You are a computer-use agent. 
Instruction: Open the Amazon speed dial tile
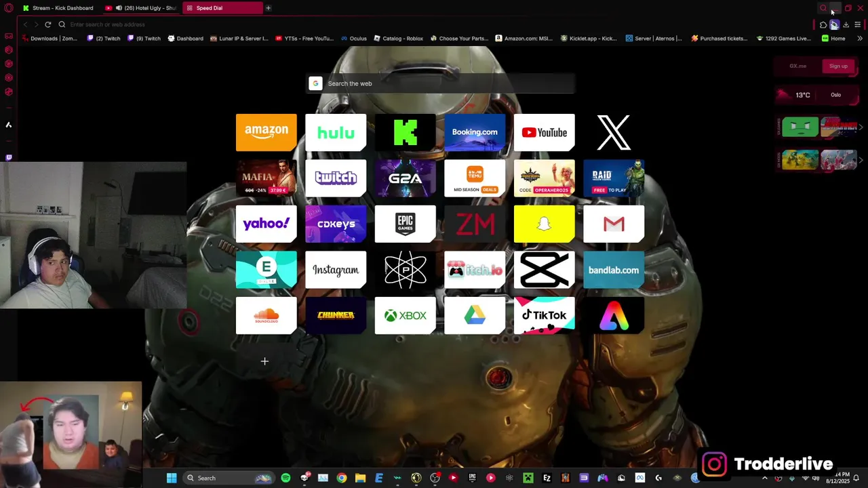(266, 132)
